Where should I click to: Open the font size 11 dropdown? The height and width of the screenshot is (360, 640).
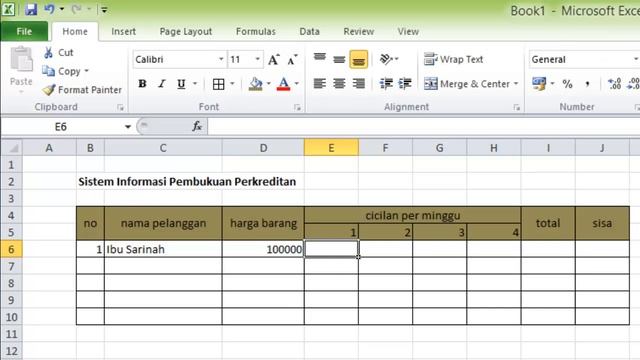(258, 60)
